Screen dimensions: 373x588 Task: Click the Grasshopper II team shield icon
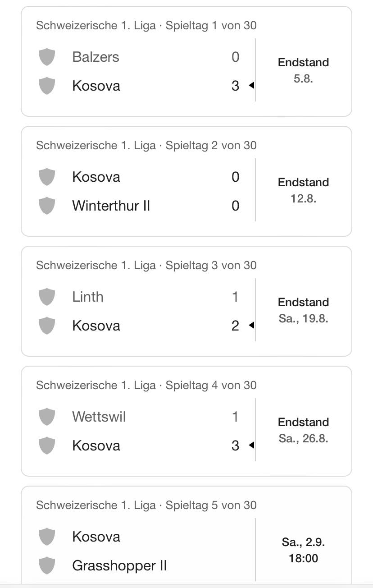(x=47, y=565)
